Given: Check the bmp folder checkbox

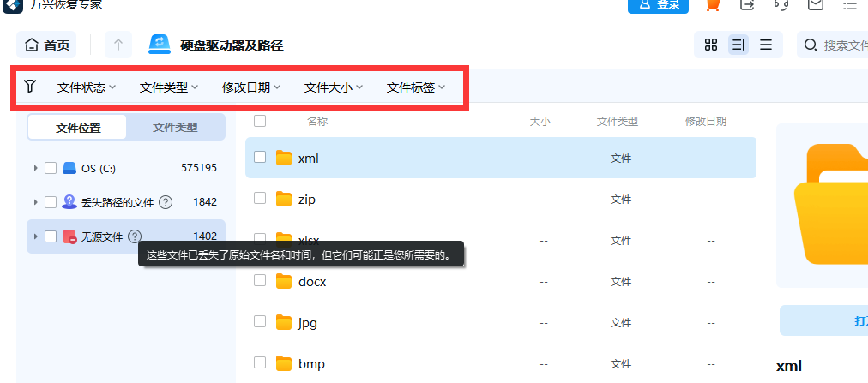Looking at the screenshot, I should point(260,362).
